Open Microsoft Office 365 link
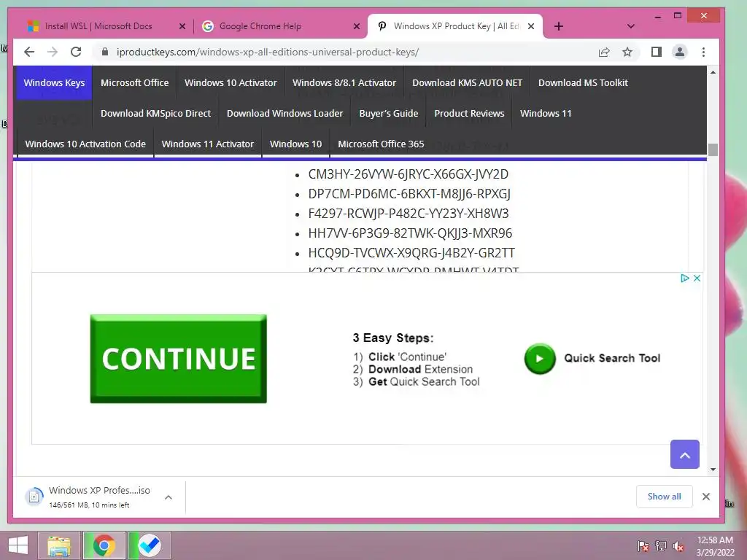This screenshot has height=560, width=747. click(381, 144)
